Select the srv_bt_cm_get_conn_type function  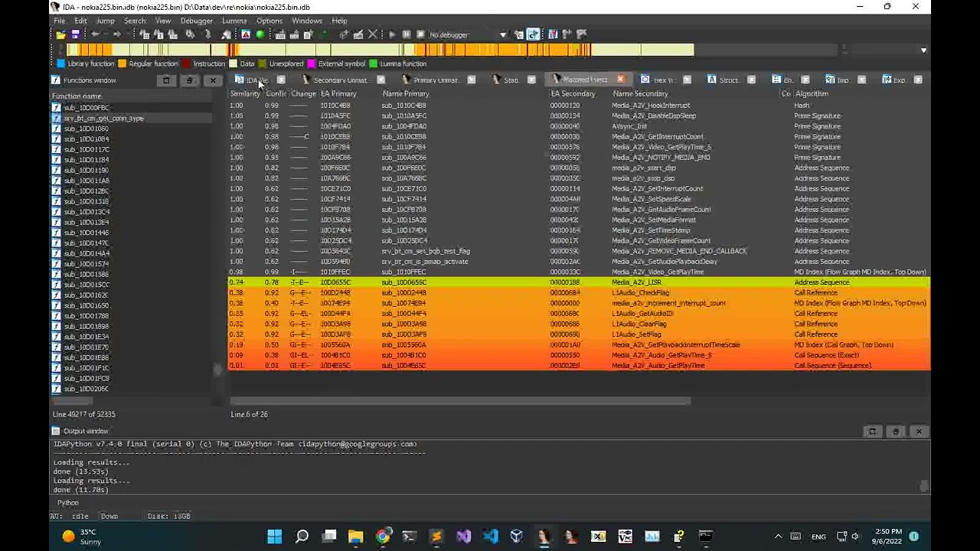(132, 119)
